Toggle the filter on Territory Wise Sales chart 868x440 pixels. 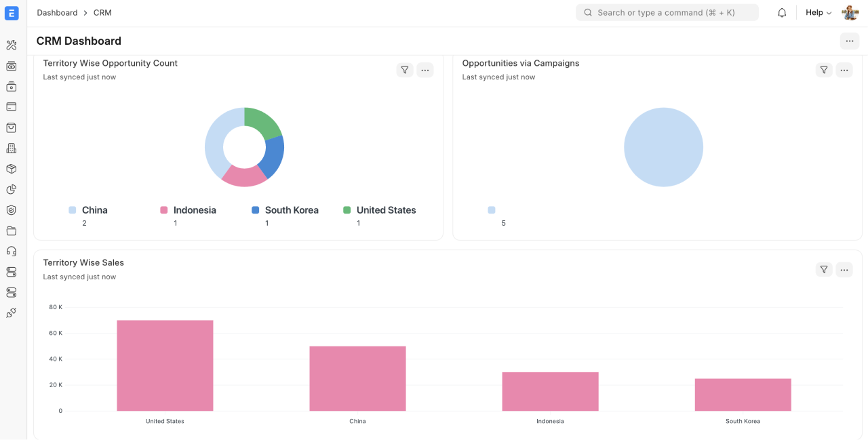click(824, 269)
